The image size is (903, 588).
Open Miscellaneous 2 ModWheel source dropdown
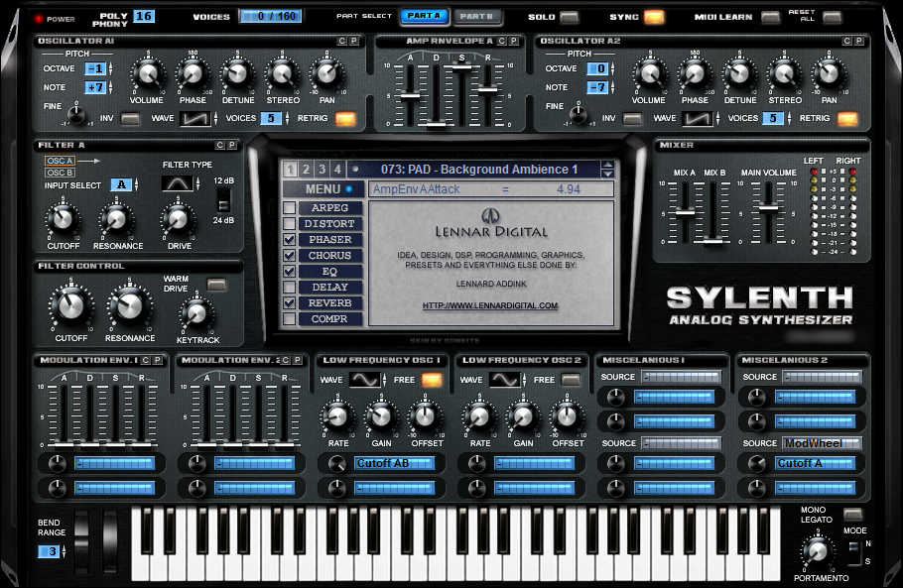click(823, 443)
